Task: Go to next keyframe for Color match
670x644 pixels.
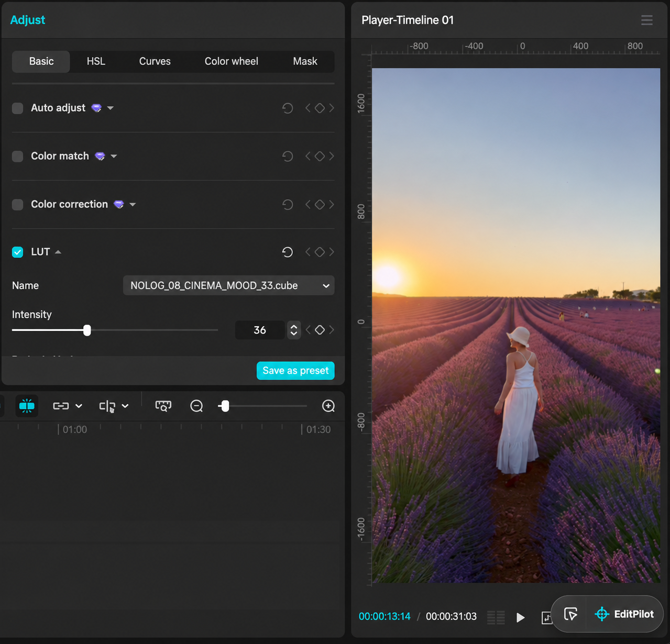Action: point(331,156)
